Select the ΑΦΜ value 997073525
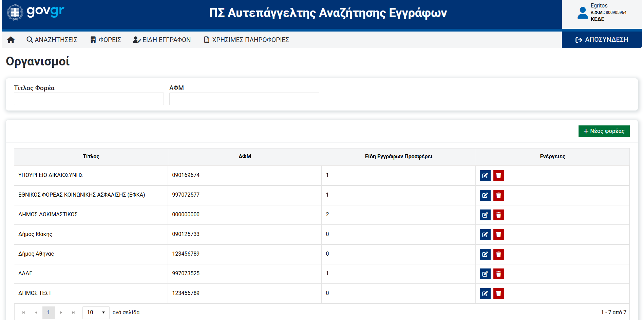The width and height of the screenshot is (644, 320). click(x=186, y=274)
